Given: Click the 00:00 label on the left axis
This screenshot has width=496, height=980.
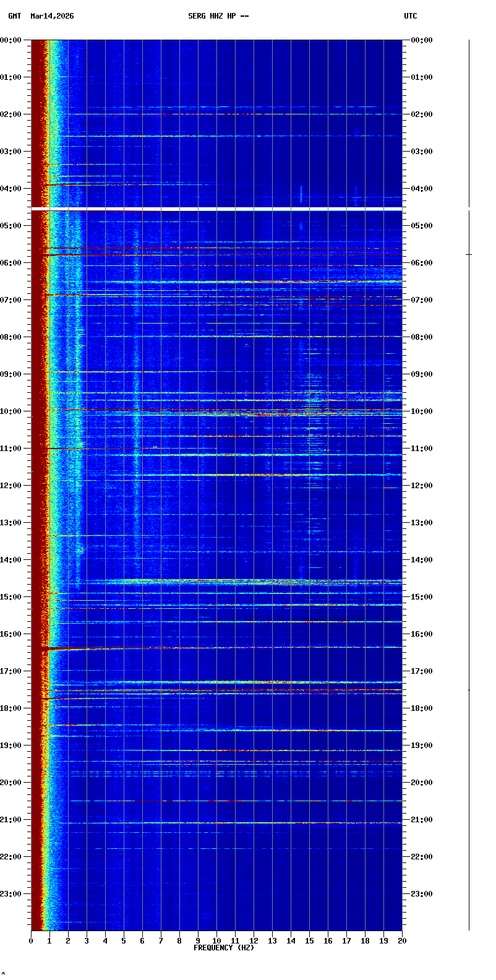Looking at the screenshot, I should tap(11, 40).
